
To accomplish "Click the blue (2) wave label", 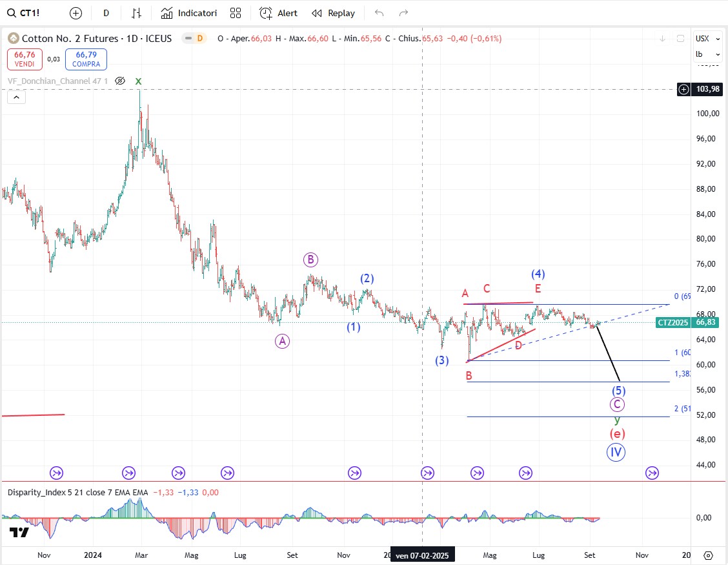I will point(367,278).
